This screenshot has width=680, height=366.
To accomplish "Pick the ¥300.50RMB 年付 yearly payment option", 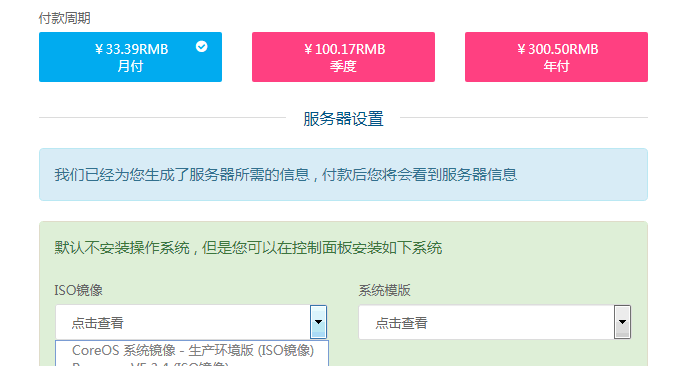I will pyautogui.click(x=556, y=57).
